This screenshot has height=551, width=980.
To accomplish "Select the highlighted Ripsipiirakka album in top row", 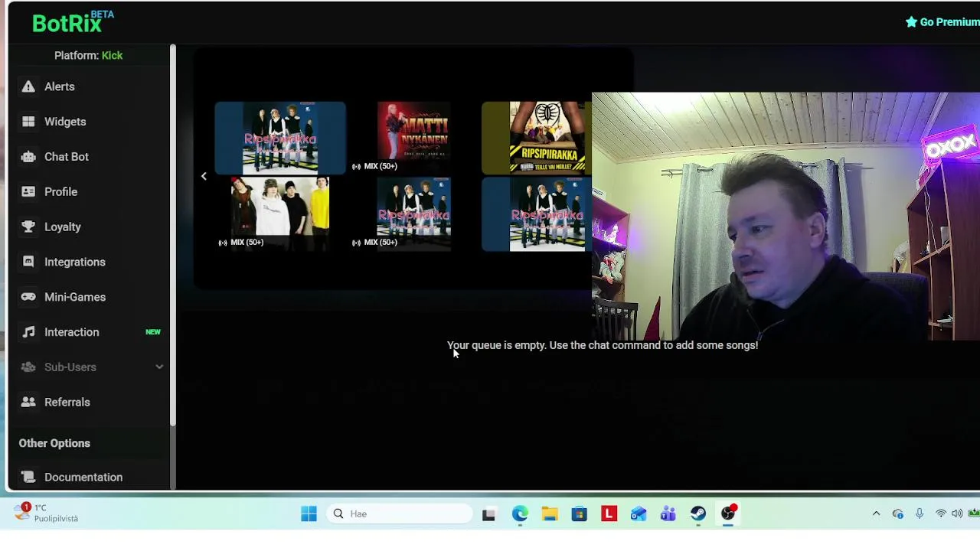I will point(280,138).
